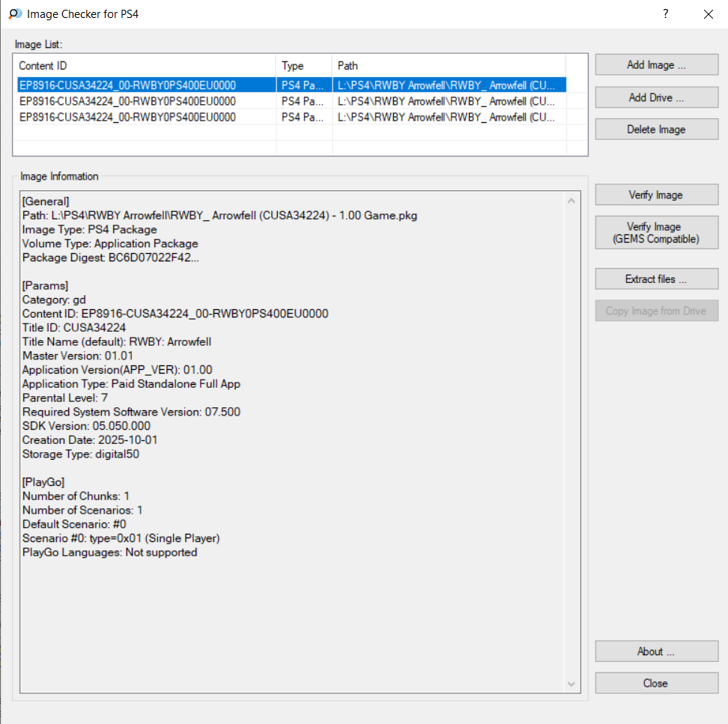
Task: Close the window with the title bar X
Action: 708,14
